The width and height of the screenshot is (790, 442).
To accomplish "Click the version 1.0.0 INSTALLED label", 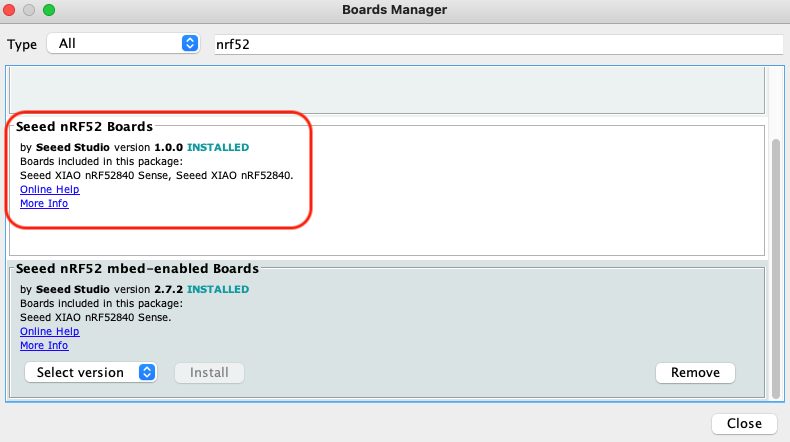I will pos(182,148).
